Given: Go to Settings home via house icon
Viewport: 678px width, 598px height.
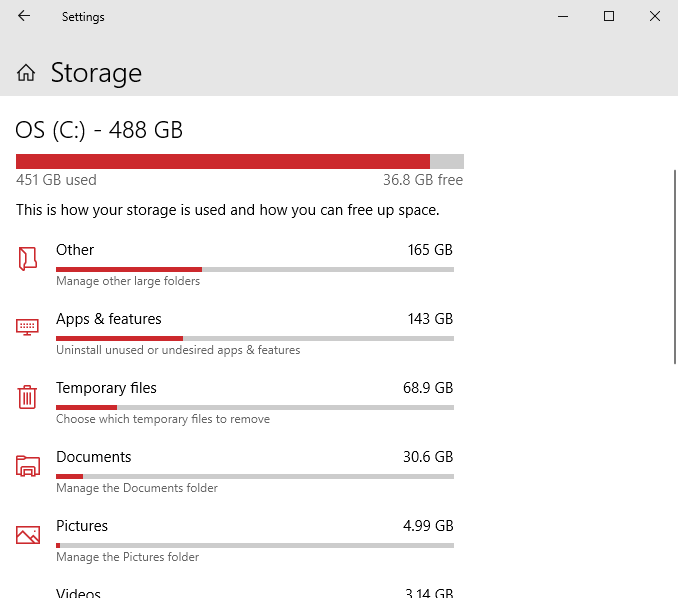Looking at the screenshot, I should pos(27,73).
